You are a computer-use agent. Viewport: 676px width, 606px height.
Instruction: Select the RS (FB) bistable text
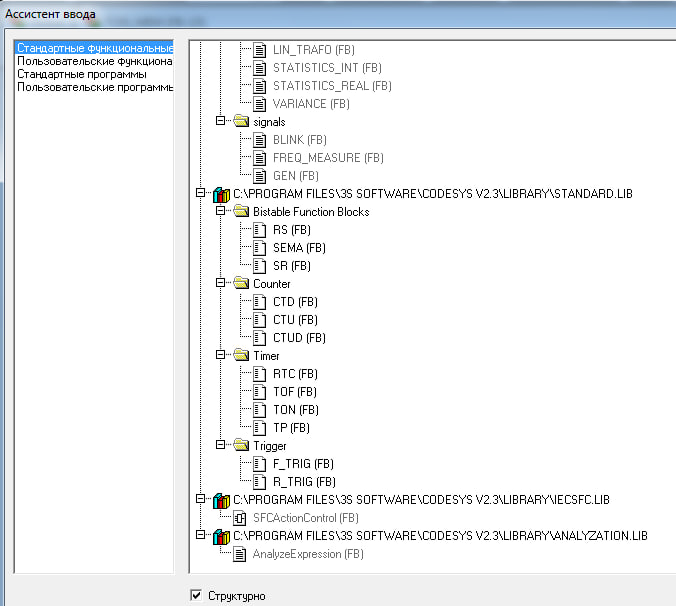click(x=292, y=230)
